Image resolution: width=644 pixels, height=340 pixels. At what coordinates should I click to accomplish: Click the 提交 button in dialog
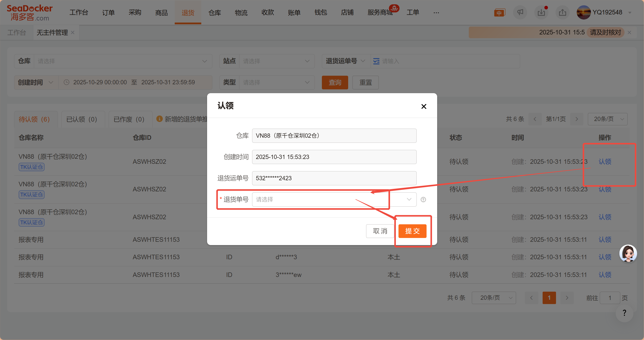pos(412,231)
